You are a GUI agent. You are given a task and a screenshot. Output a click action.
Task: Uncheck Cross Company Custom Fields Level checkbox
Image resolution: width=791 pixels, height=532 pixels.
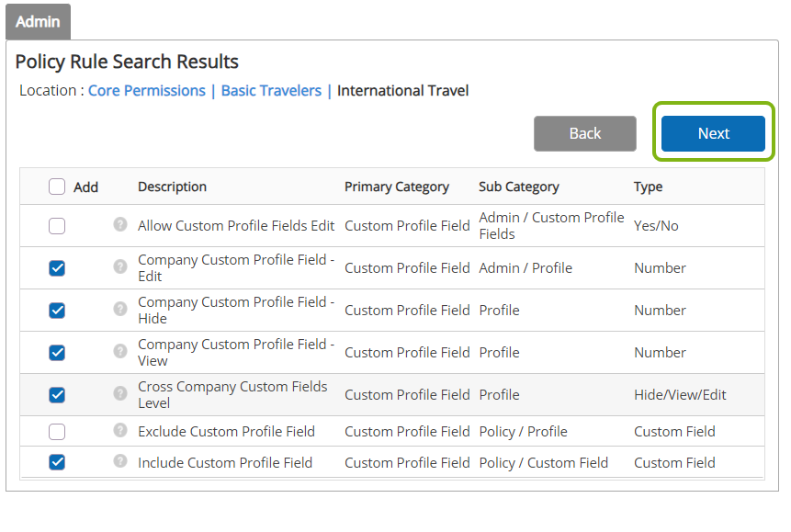click(57, 395)
